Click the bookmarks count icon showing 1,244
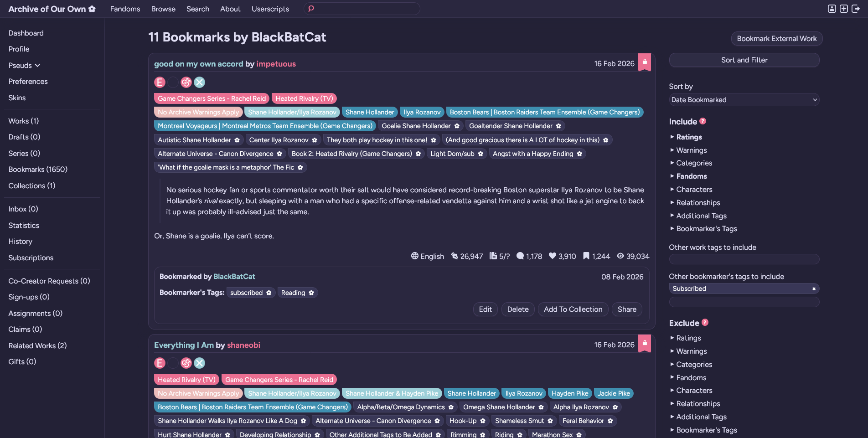Image resolution: width=868 pixels, height=438 pixels. tap(586, 256)
